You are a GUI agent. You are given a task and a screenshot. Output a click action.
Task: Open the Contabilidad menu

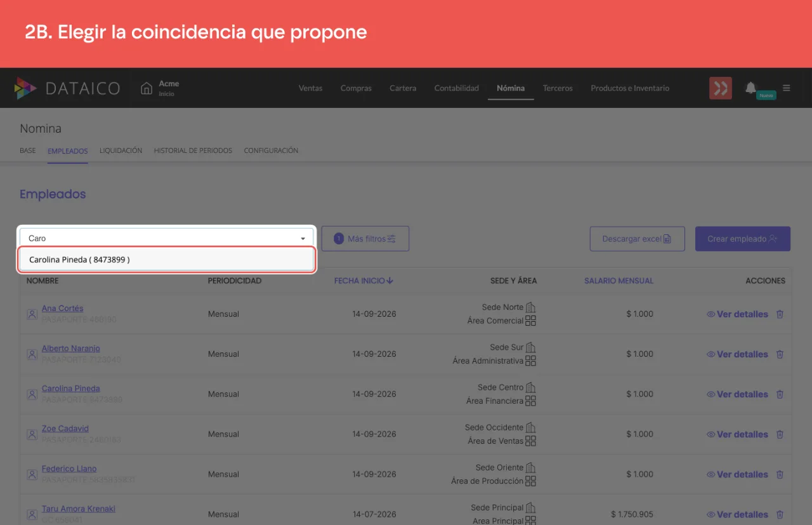[x=457, y=88]
